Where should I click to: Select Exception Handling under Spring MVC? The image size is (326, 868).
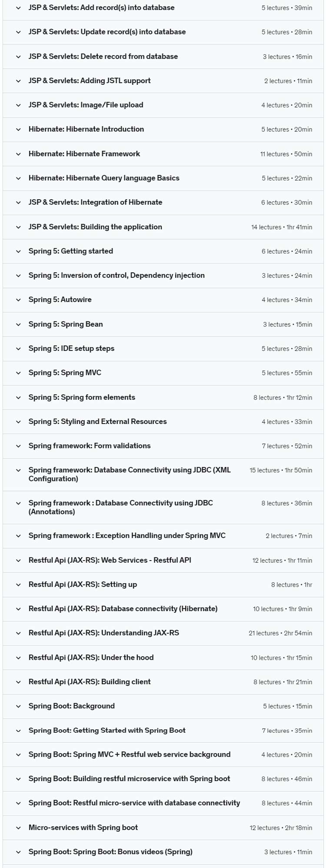(127, 536)
